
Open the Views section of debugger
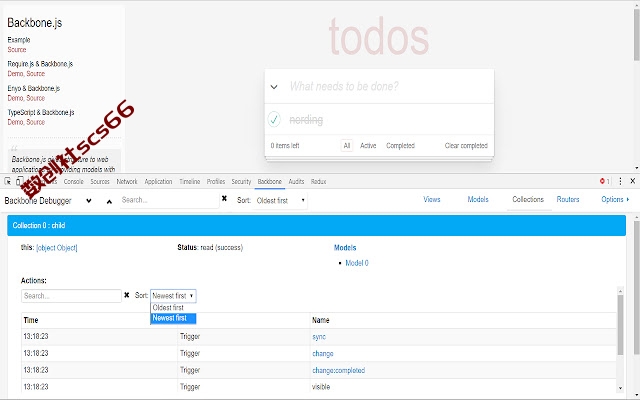coord(432,199)
